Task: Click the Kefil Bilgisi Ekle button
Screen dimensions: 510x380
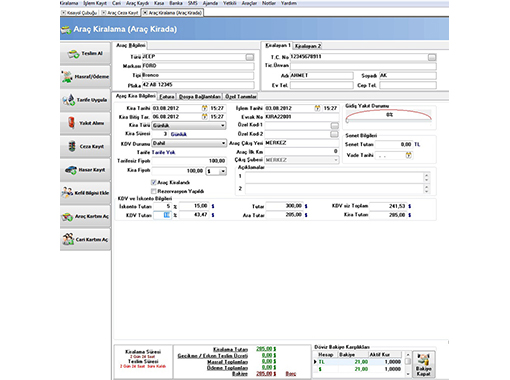Action: (85, 193)
